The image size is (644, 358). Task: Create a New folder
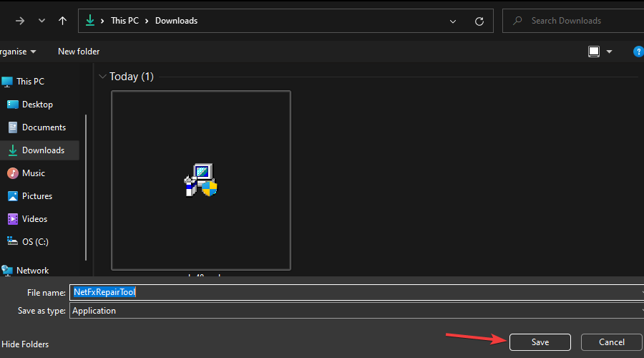click(x=79, y=52)
